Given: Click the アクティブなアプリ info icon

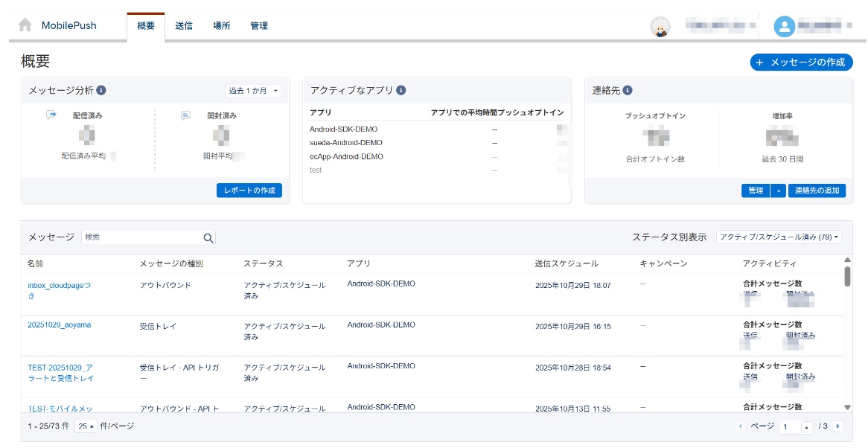Looking at the screenshot, I should tap(401, 90).
